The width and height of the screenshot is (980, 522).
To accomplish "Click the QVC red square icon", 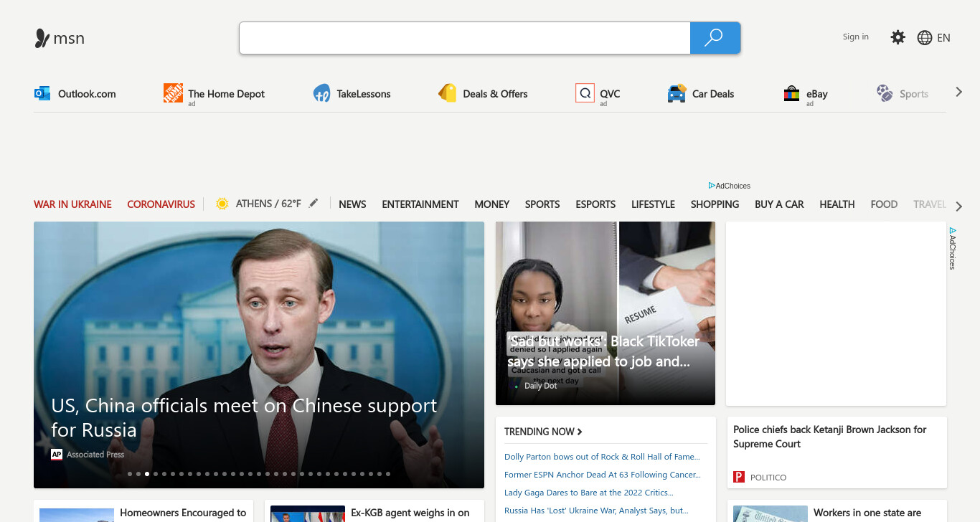I will tap(585, 93).
